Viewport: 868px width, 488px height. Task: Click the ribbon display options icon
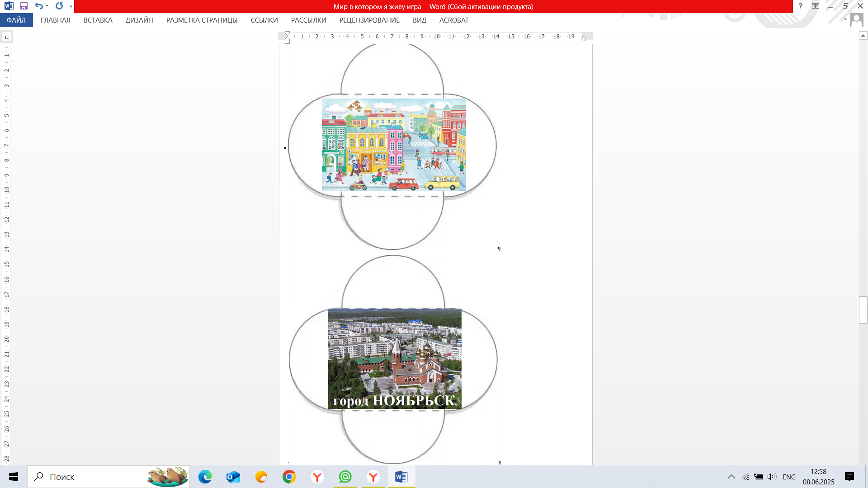click(x=815, y=6)
